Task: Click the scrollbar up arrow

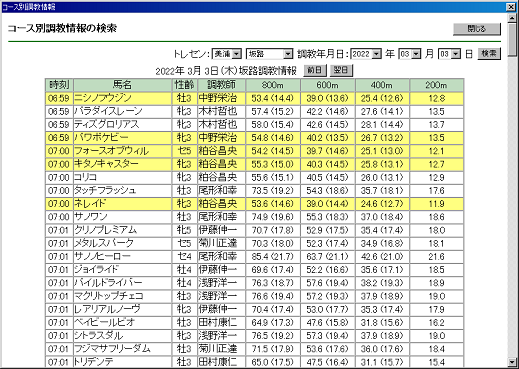Action: tap(512, 18)
